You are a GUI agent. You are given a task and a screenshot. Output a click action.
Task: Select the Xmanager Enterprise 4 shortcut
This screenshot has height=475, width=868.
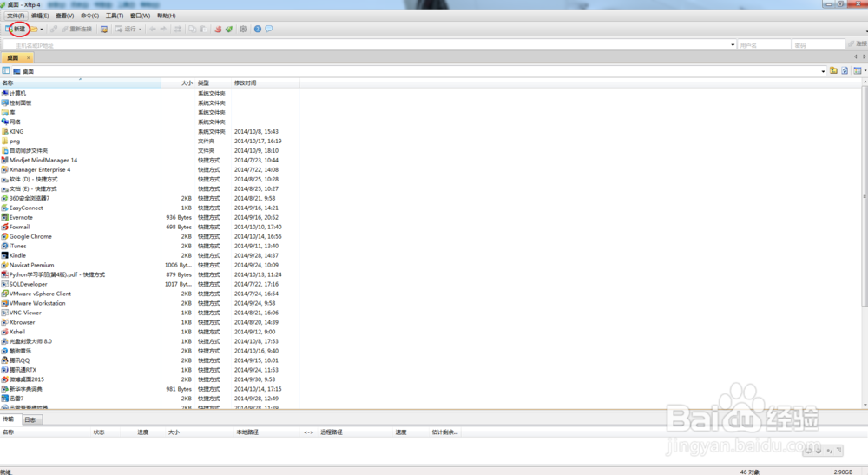pos(149,170)
